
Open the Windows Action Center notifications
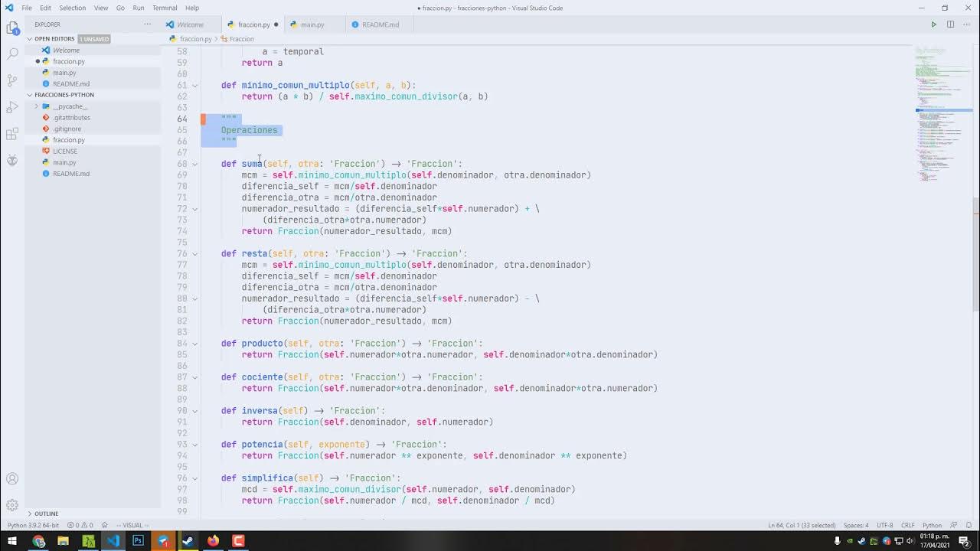(965, 541)
